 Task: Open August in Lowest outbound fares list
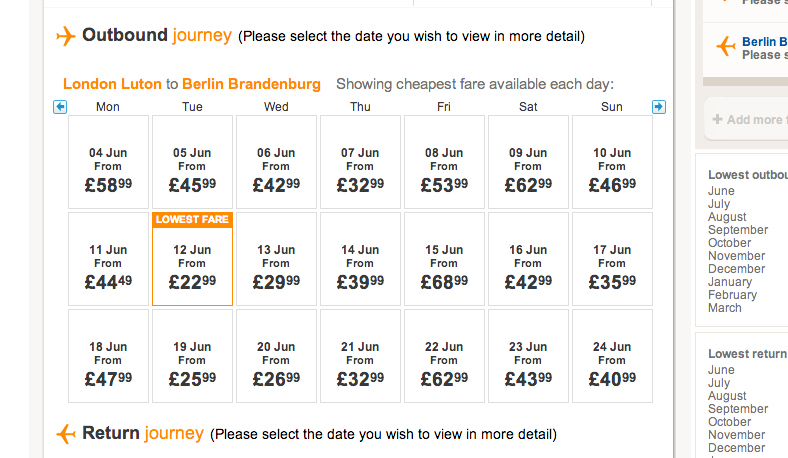click(x=727, y=217)
